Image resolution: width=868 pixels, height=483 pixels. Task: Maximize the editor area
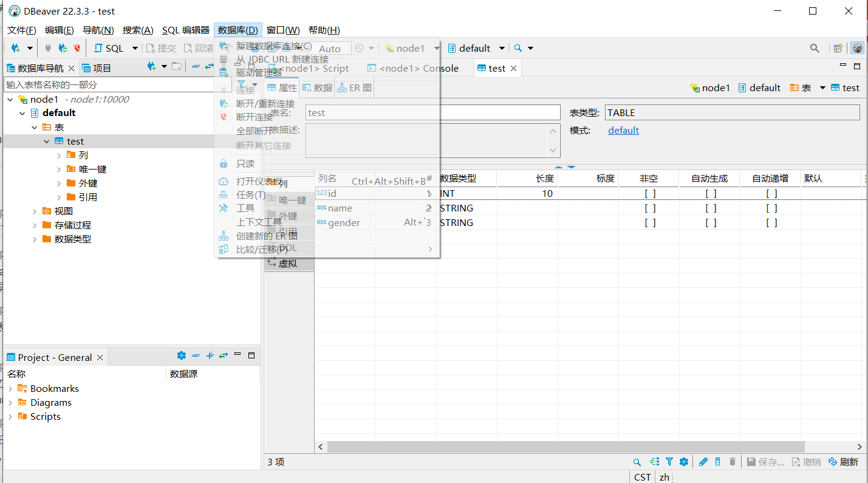pyautogui.click(x=857, y=66)
